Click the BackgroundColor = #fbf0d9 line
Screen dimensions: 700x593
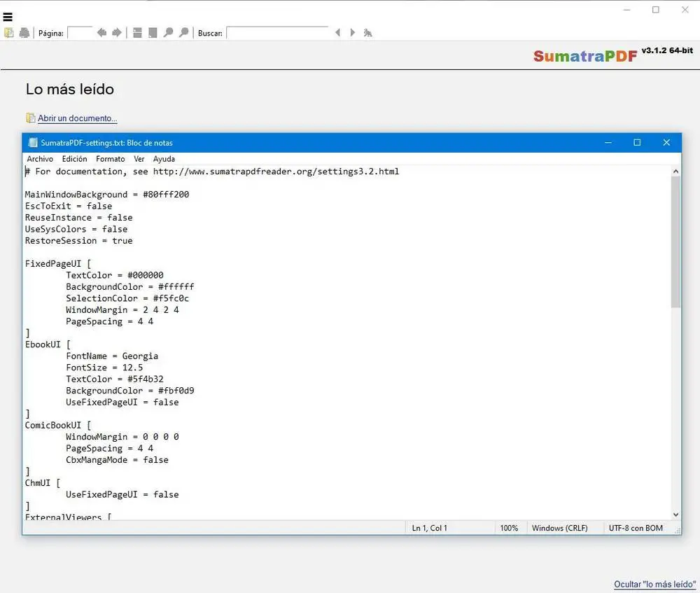tap(130, 391)
